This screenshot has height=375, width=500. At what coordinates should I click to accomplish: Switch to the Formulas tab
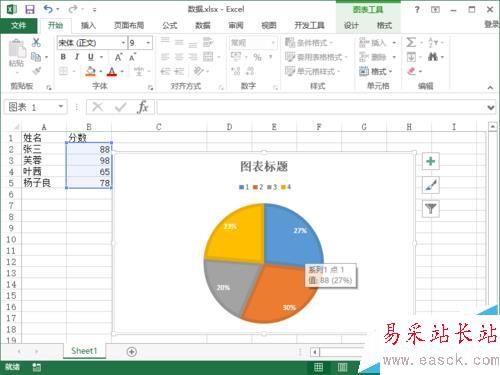coord(170,25)
